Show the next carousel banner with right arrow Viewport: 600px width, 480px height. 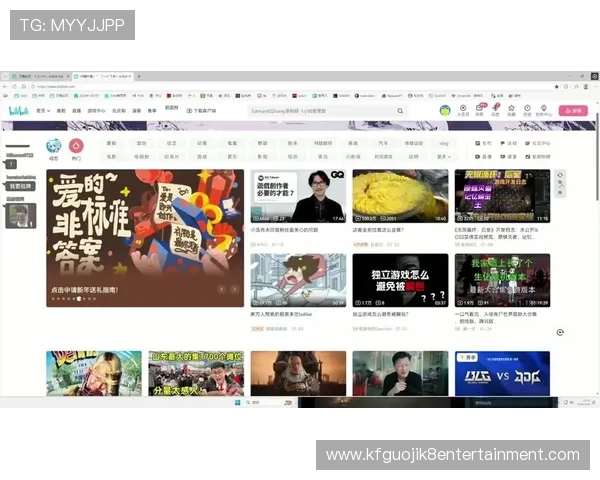click(x=235, y=289)
